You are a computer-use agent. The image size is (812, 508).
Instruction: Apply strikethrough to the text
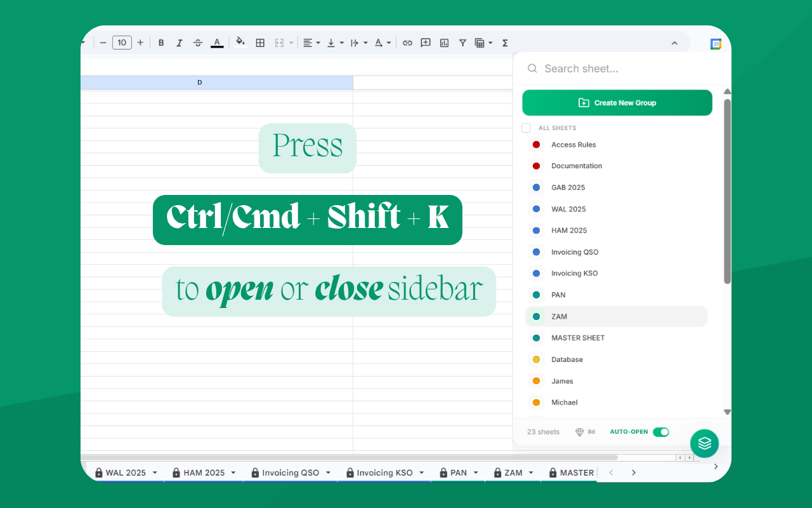coord(198,43)
